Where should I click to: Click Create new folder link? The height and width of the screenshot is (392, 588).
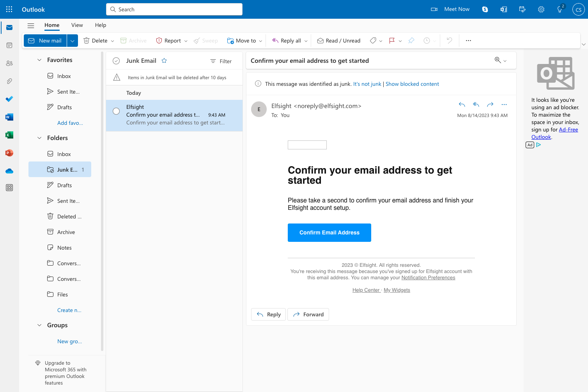pos(69,310)
